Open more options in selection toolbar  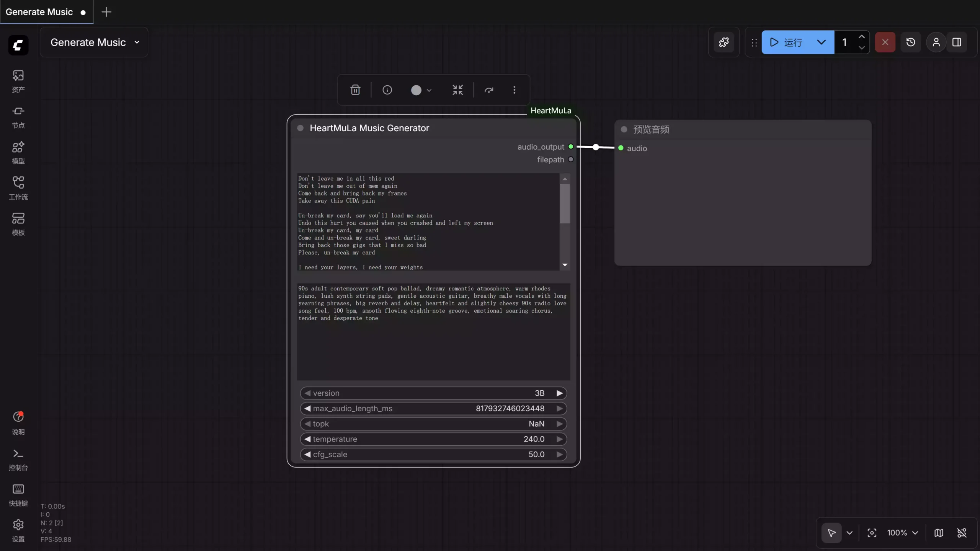tap(514, 90)
